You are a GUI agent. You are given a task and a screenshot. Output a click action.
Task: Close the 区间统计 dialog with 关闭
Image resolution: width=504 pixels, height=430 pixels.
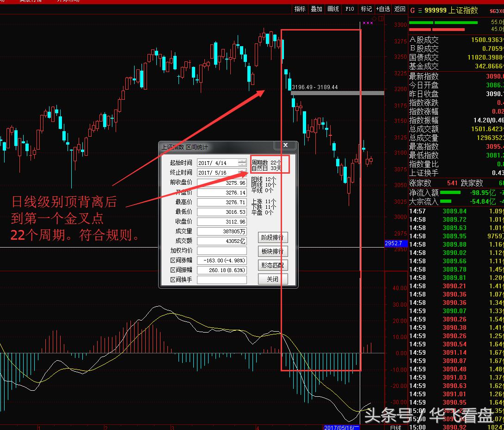(x=272, y=279)
